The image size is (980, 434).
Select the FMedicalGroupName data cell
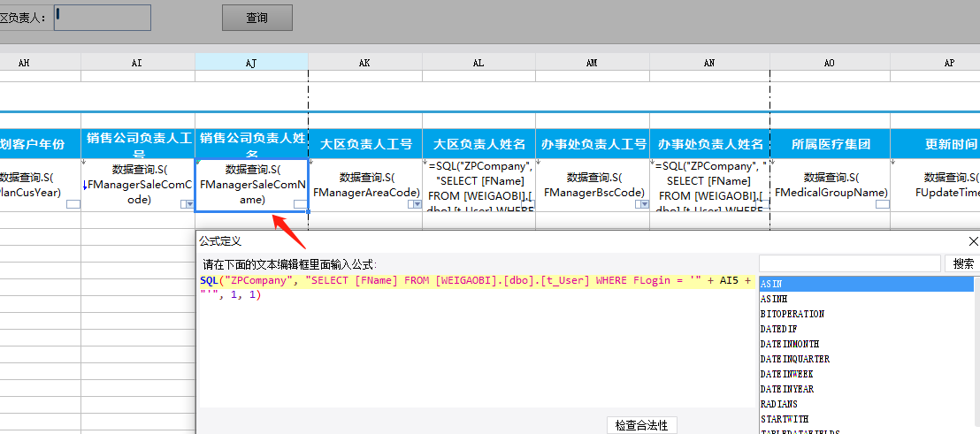coord(830,185)
